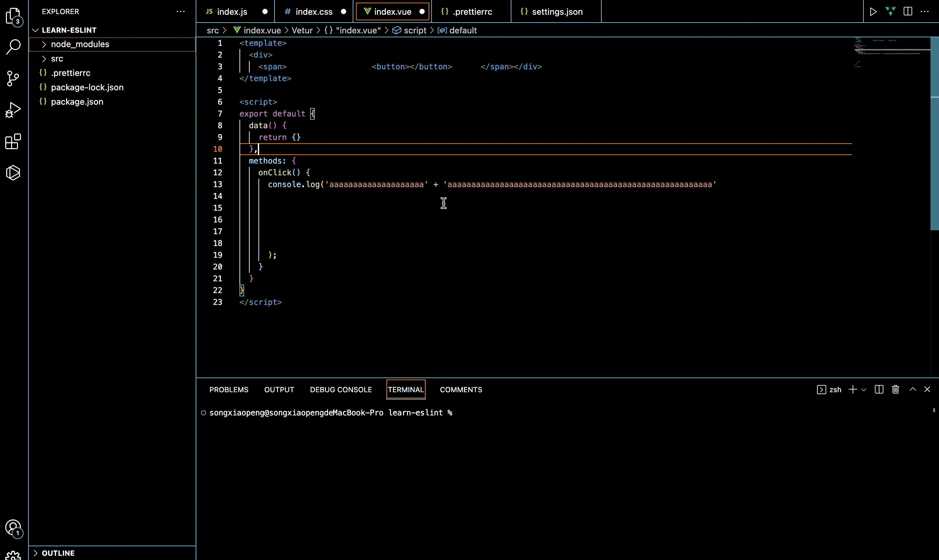939x560 pixels.
Task: Expand the src folder
Action: [57, 59]
